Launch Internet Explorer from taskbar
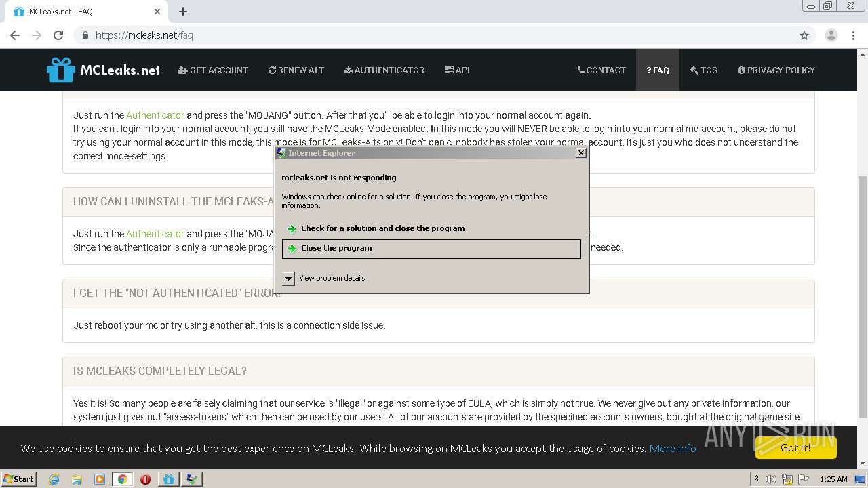Viewport: 868px width, 488px height. tap(54, 479)
